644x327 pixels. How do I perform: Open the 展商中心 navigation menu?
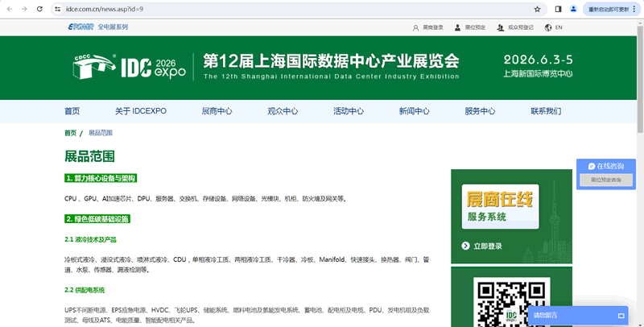(x=217, y=111)
